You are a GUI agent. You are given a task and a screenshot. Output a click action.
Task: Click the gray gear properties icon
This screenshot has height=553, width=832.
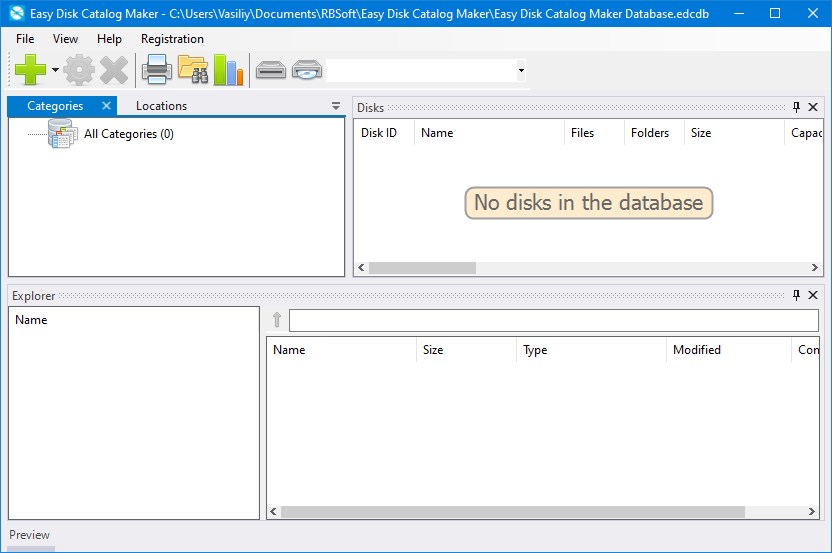[x=79, y=70]
